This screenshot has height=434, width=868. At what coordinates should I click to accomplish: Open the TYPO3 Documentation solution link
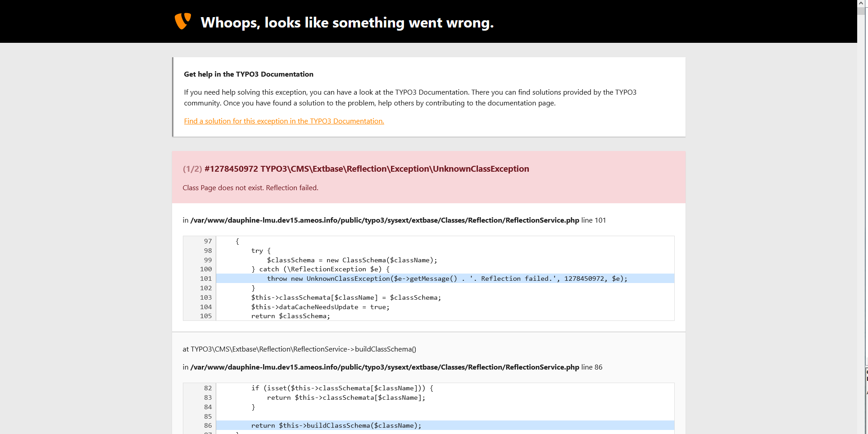point(284,121)
